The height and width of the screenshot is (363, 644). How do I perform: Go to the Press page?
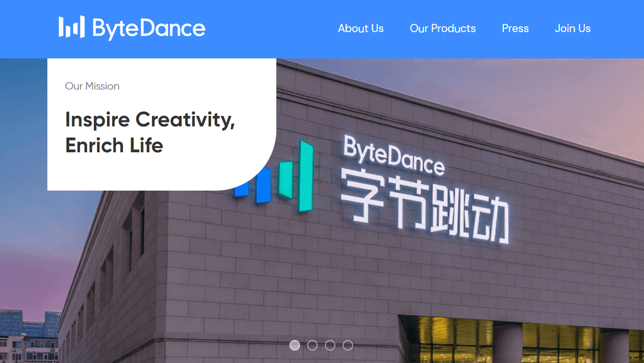click(x=515, y=29)
